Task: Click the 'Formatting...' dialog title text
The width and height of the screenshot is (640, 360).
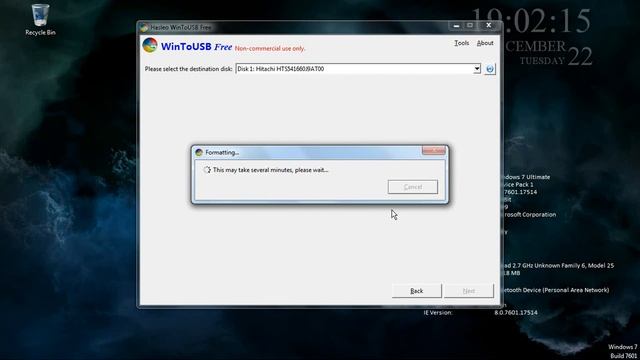Action: tap(222, 152)
